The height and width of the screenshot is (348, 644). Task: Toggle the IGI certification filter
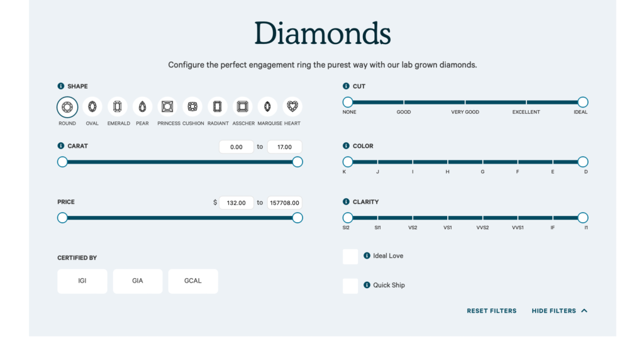click(82, 281)
